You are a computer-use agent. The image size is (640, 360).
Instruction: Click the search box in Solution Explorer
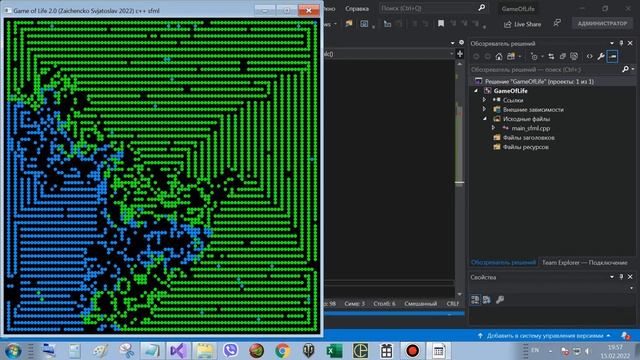pyautogui.click(x=545, y=69)
